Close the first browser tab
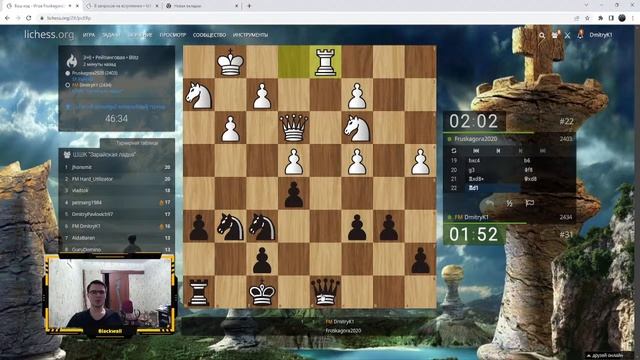 click(78, 6)
